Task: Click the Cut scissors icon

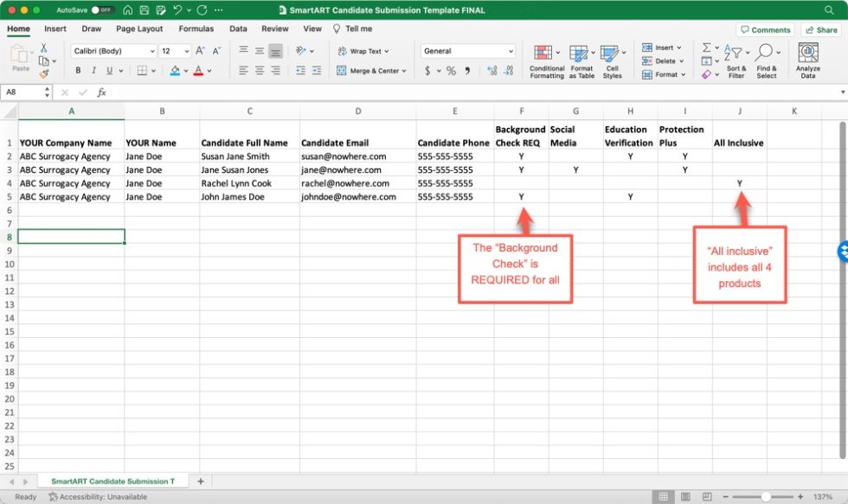Action: pos(44,48)
